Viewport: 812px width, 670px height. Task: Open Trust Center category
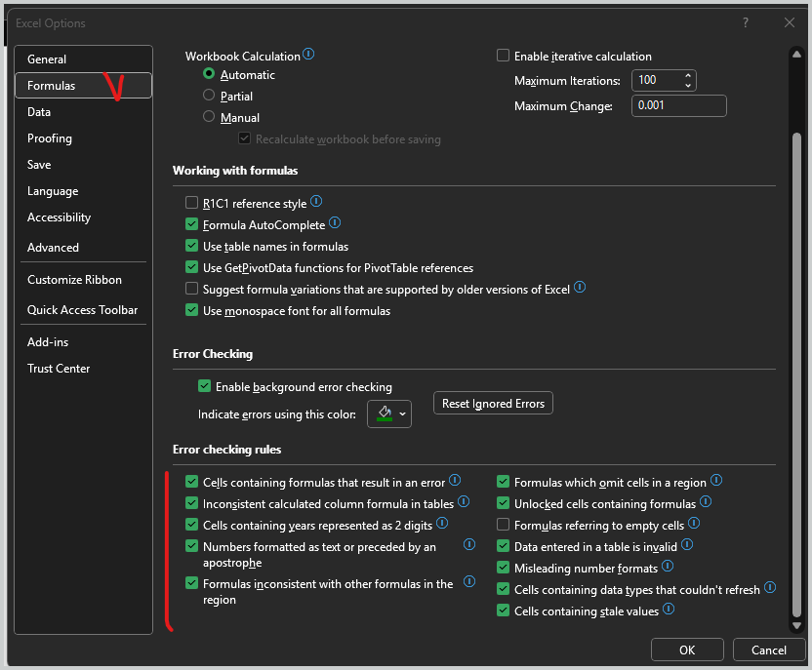tap(83, 369)
